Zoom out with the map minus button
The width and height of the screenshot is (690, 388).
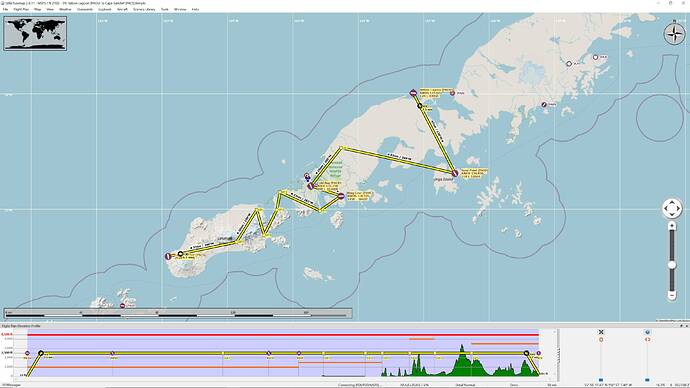(x=672, y=295)
